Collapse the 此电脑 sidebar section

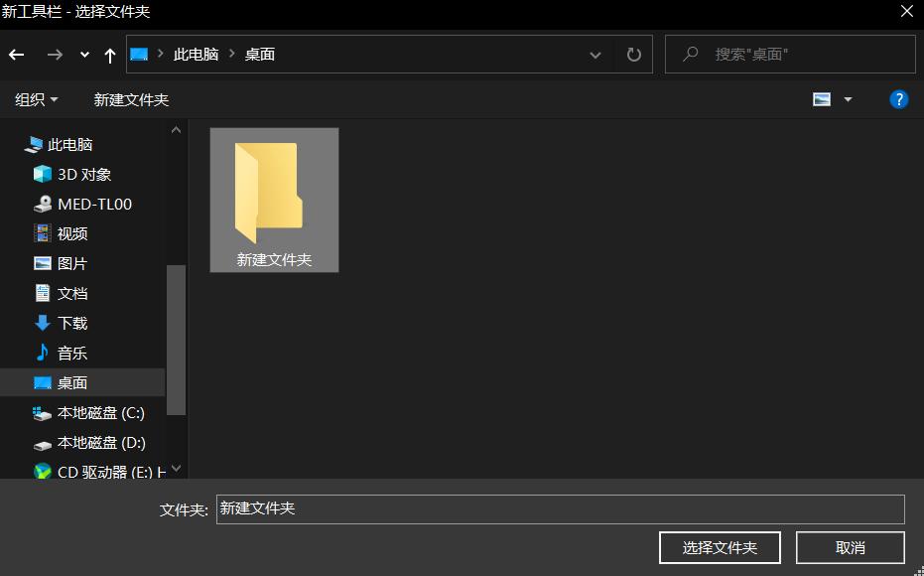(x=13, y=144)
